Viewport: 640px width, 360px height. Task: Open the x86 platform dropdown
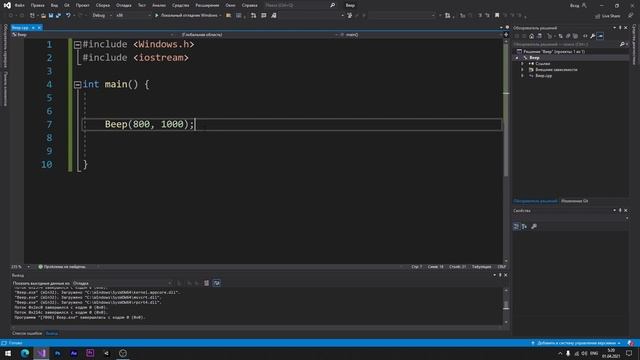(x=133, y=16)
